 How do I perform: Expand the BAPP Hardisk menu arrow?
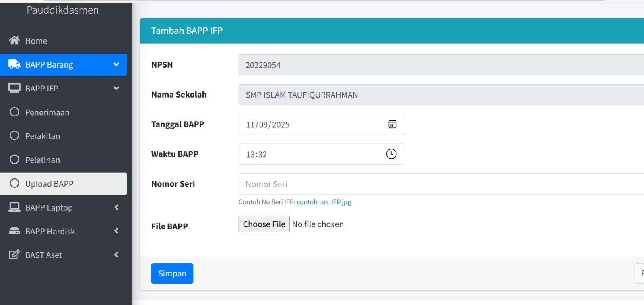[116, 231]
